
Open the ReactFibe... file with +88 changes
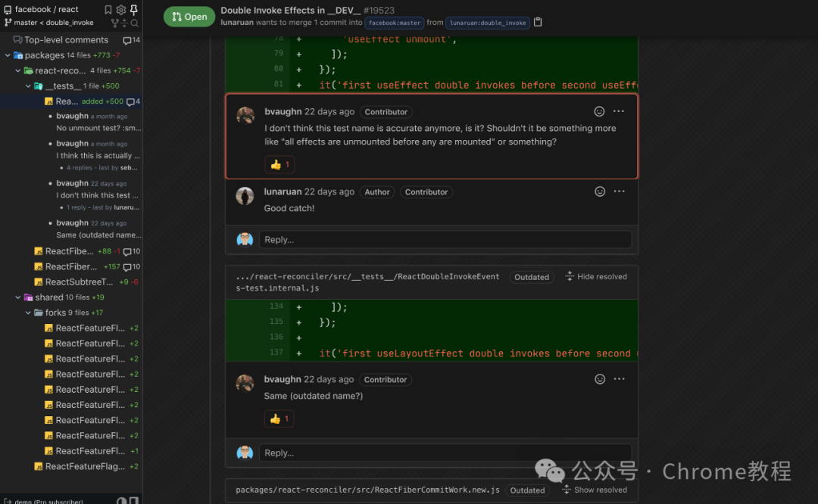[70, 251]
